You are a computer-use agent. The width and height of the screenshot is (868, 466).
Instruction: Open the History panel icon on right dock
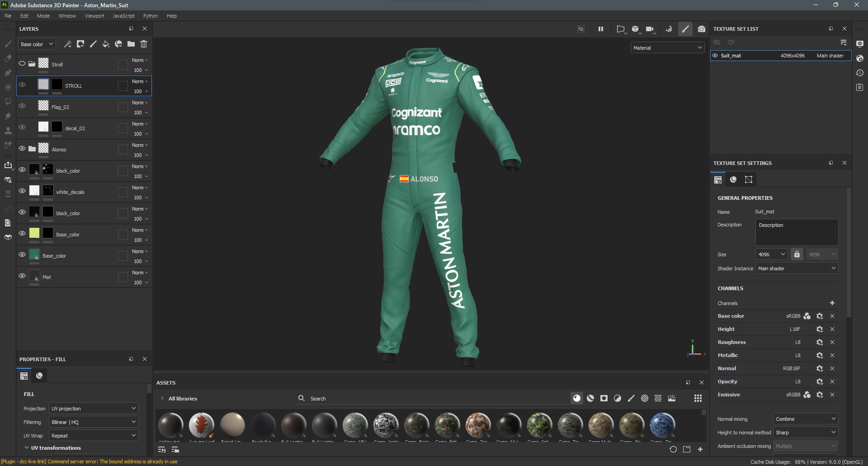pos(860,73)
